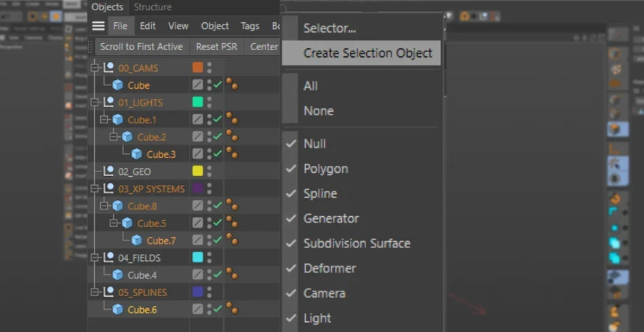The height and width of the screenshot is (332, 644).
Task: Click the green 01_LIGHTS color swatch
Action: (197, 102)
